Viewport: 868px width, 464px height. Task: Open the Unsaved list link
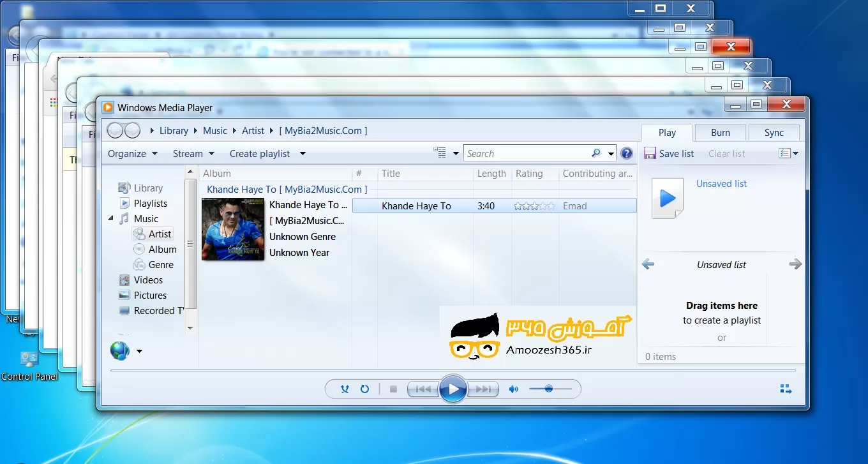721,184
